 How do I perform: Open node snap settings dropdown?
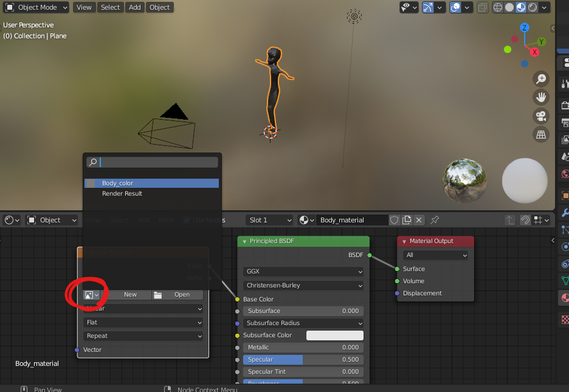click(x=540, y=220)
